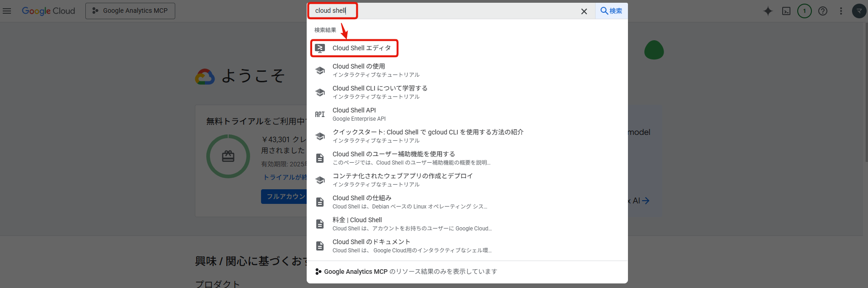
Task: Click the フルアカウント upgrade button
Action: point(284,197)
